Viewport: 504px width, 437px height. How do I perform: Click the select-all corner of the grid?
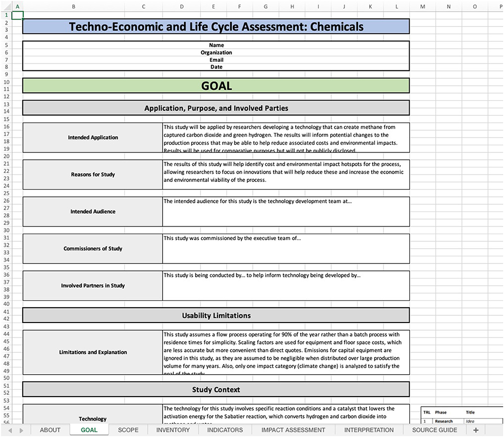[7, 7]
